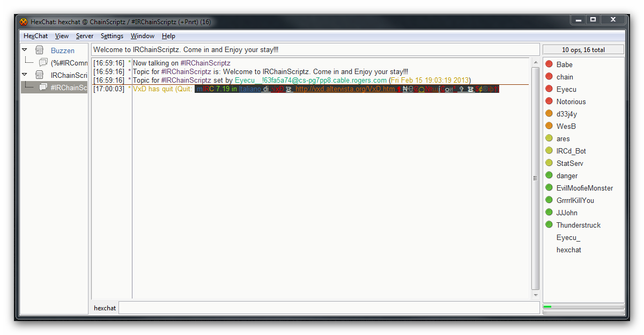The height and width of the screenshot is (335, 644).
Task: Click the chat area scrollbar handle
Action: 535,178
